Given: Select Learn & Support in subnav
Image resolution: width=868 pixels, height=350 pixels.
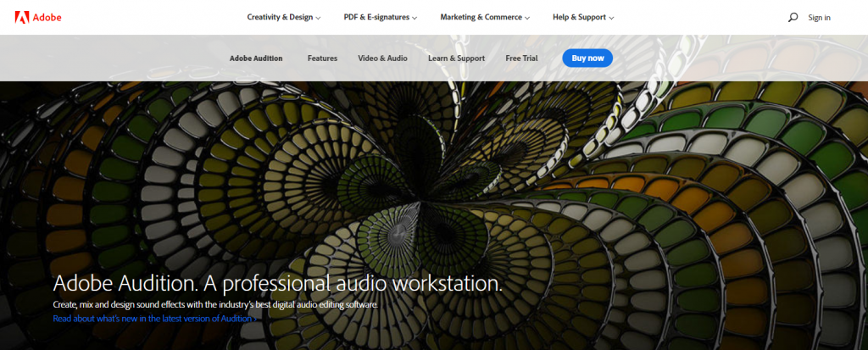Looking at the screenshot, I should [x=456, y=58].
